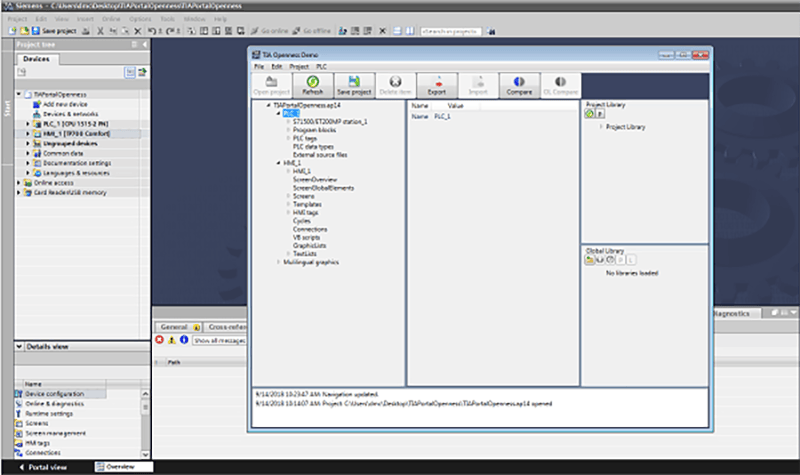Select the Devices tab in the Project tree
This screenshot has height=475, width=800.
37,59
